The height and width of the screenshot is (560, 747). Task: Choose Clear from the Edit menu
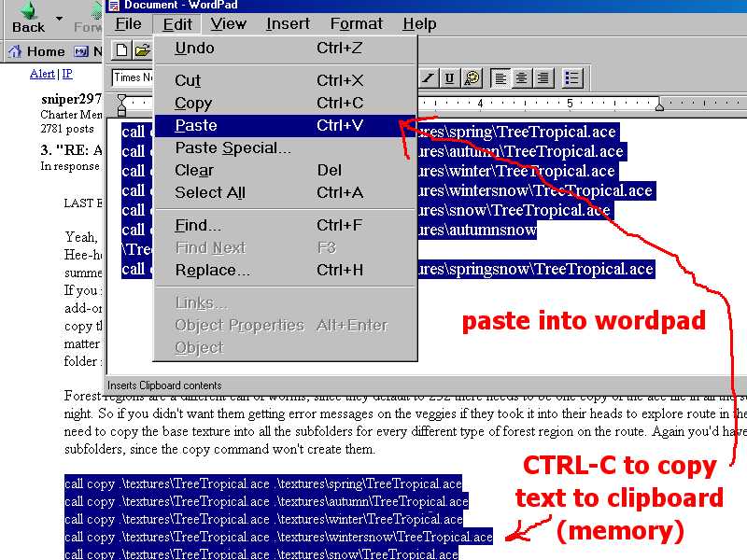click(x=286, y=171)
